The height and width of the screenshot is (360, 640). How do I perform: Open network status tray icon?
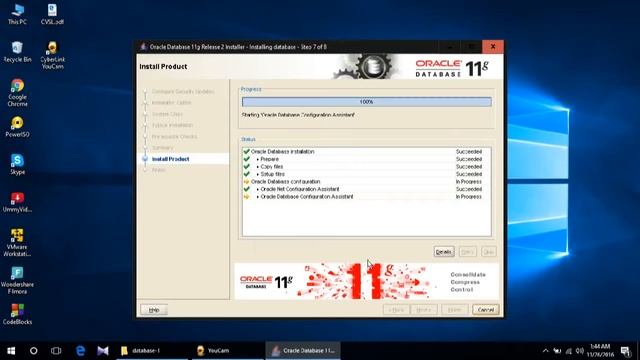(569, 351)
